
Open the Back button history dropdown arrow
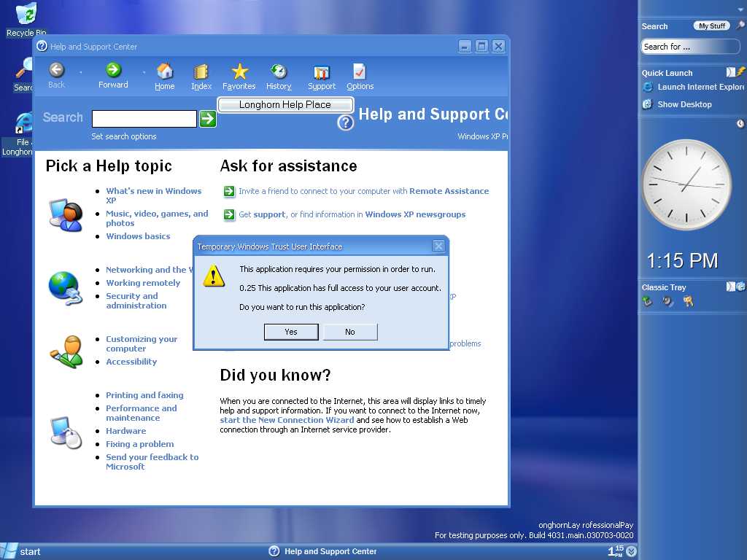(x=80, y=73)
